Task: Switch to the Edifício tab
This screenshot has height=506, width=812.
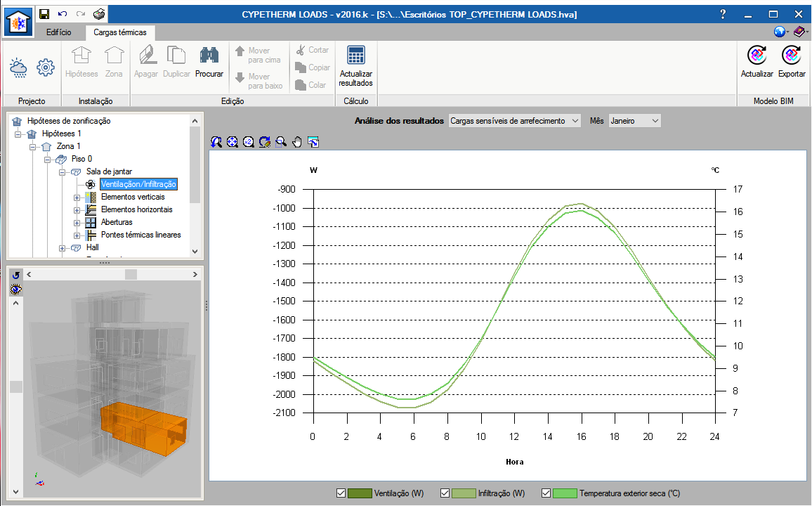Action: tap(58, 32)
